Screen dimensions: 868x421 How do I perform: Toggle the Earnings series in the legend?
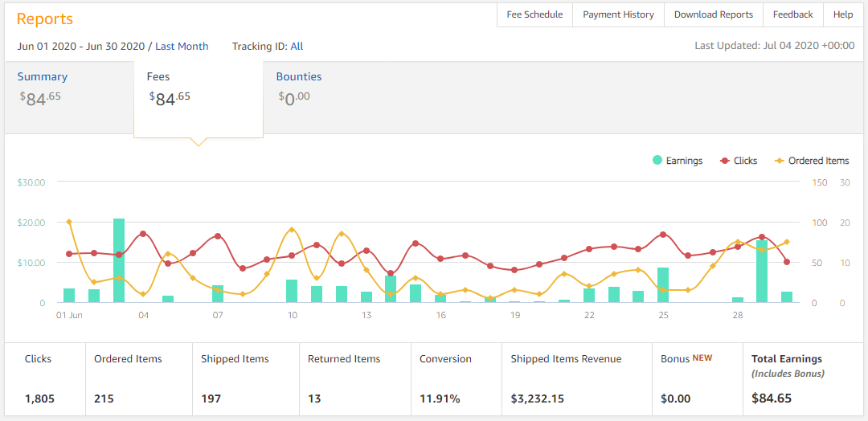coord(678,161)
